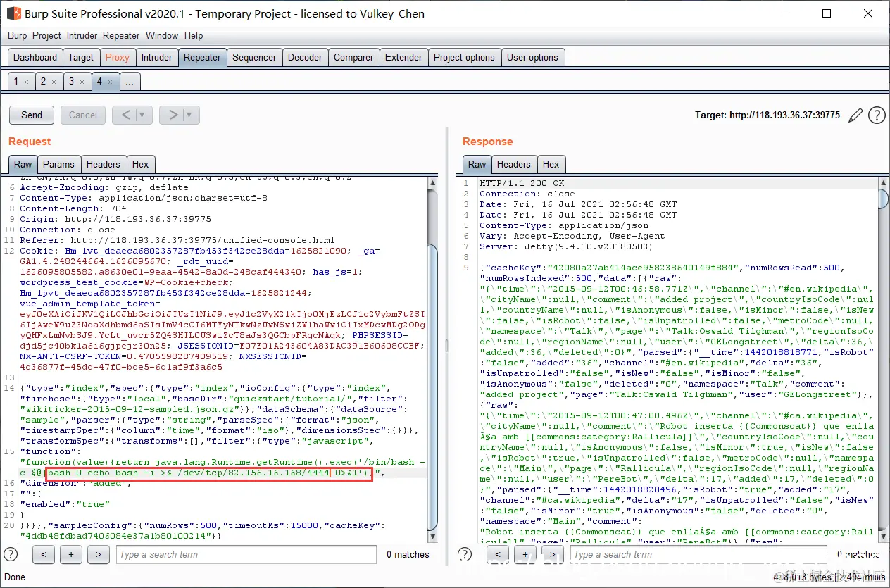The width and height of the screenshot is (890, 588).
Task: Click the Cancel button
Action: 83,115
